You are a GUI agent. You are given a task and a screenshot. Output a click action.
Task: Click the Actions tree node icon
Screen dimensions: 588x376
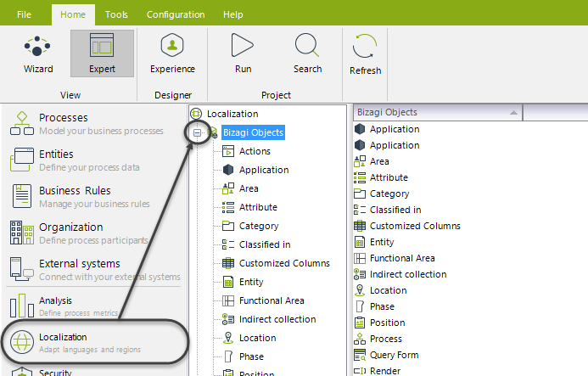tap(228, 151)
